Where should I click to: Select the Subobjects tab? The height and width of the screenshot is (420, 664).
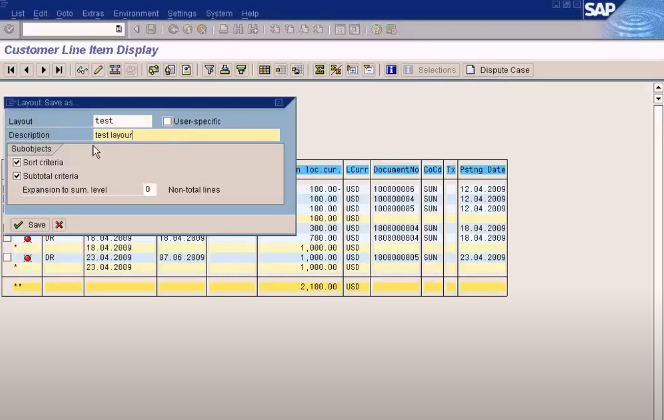[x=31, y=149]
